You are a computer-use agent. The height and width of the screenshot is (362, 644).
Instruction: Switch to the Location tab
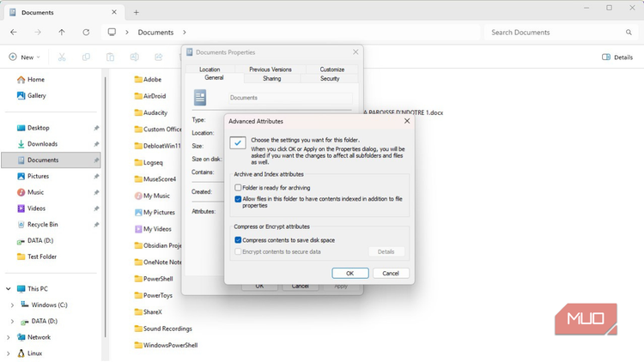(x=210, y=69)
